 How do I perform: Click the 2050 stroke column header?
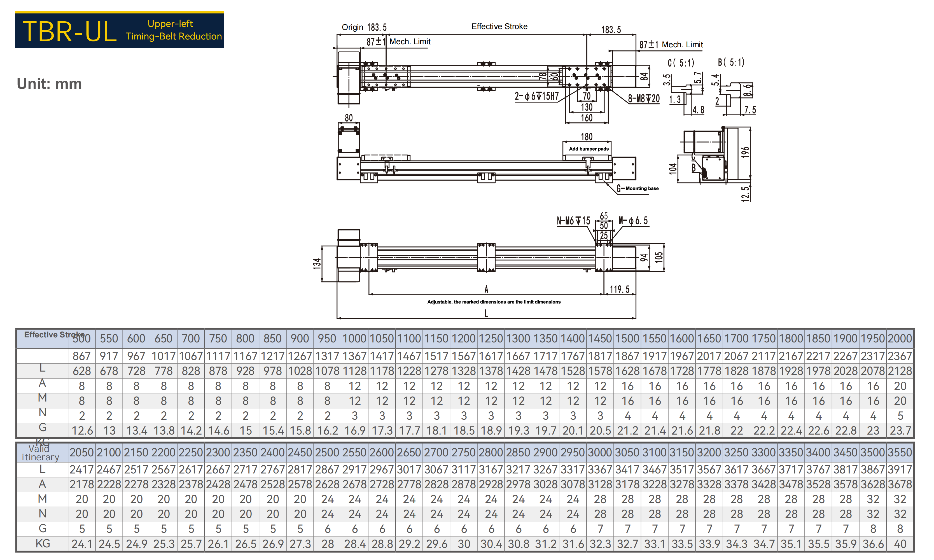81,452
